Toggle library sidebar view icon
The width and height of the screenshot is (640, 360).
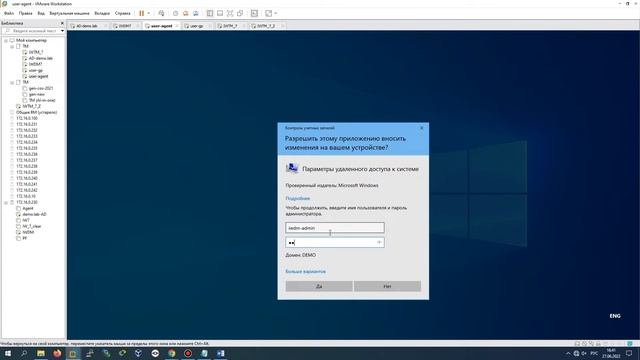[x=210, y=13]
